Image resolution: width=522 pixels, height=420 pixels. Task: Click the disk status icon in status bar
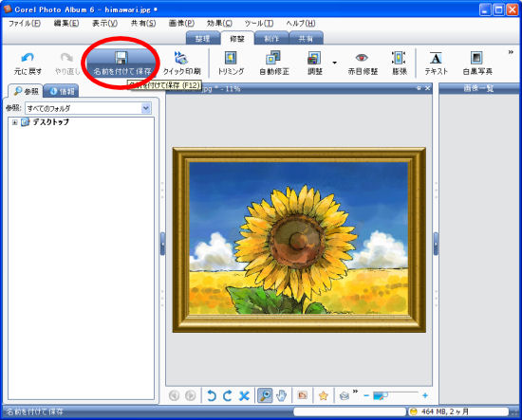click(414, 411)
